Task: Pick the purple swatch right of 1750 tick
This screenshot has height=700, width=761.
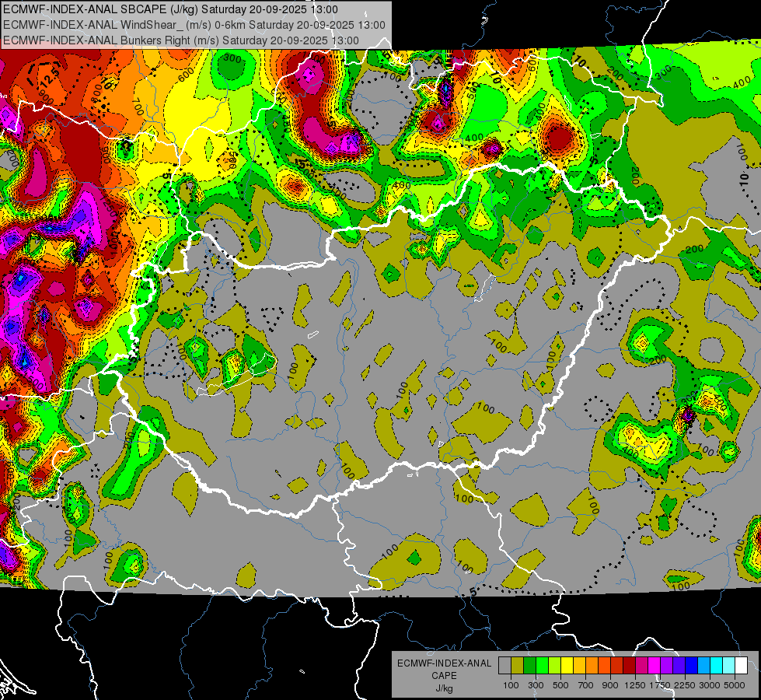Action: point(666,665)
